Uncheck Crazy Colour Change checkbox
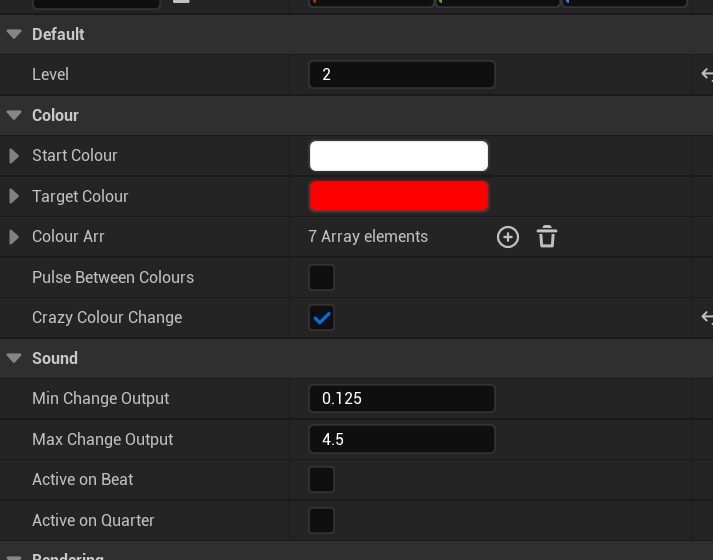 tap(321, 317)
